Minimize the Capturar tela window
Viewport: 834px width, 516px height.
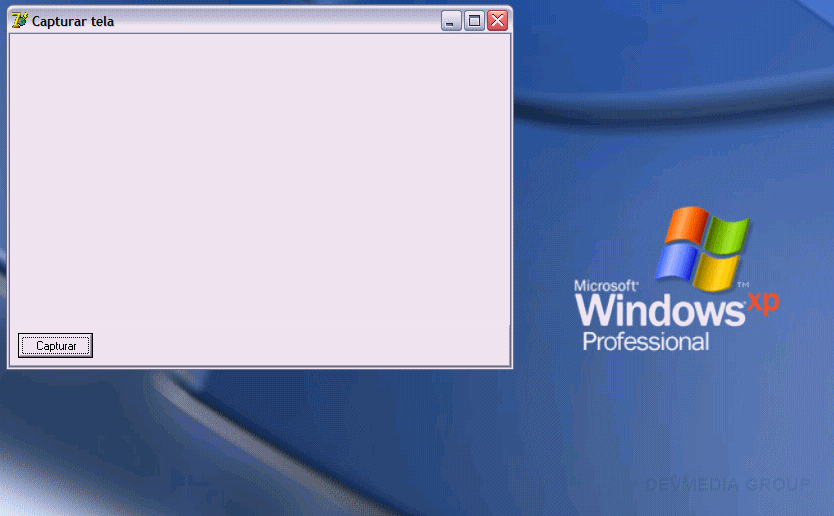[451, 21]
